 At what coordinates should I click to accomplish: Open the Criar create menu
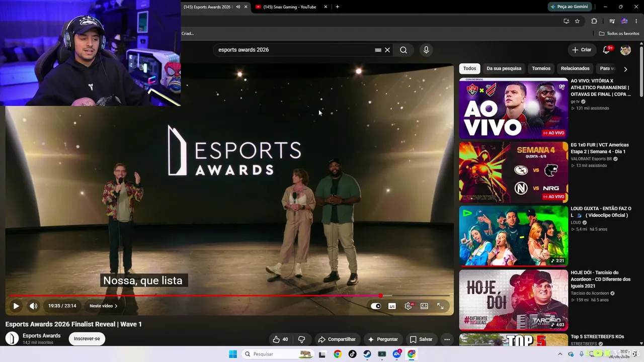tap(582, 50)
